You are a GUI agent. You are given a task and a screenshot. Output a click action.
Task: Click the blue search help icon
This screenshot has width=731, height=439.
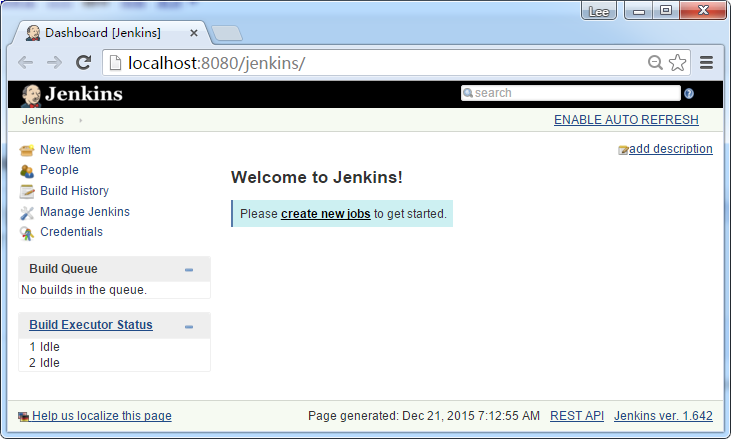[688, 94]
